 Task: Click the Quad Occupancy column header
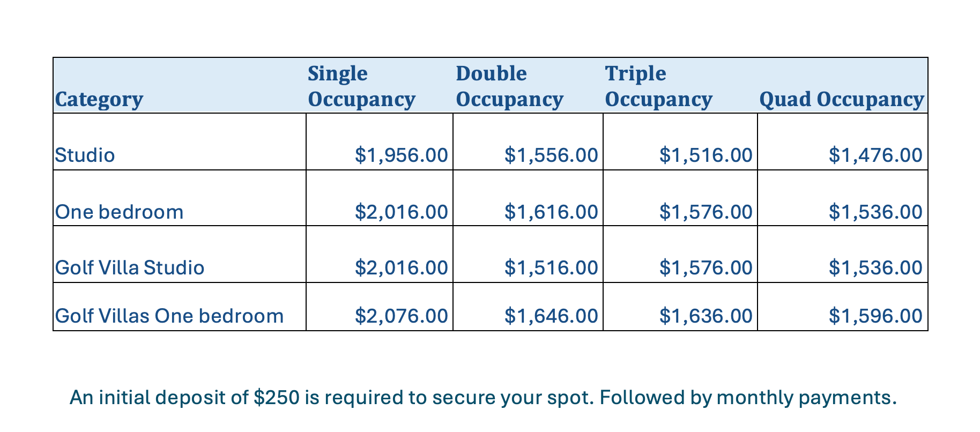click(842, 99)
